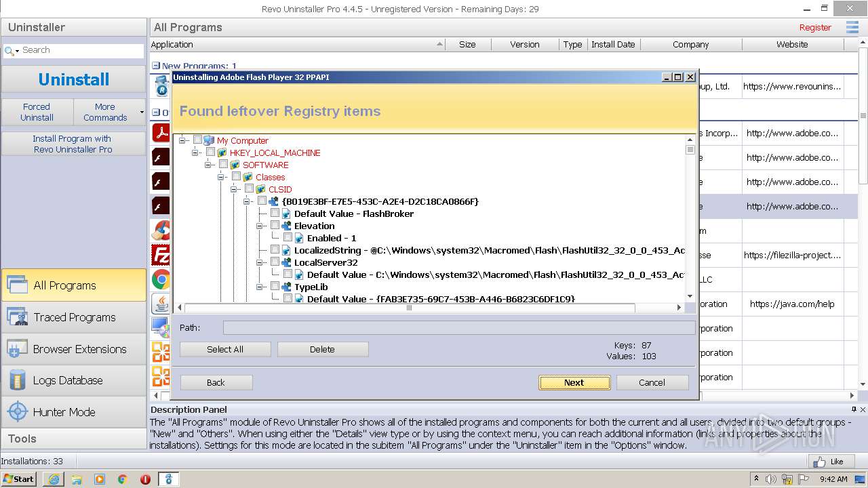Collapse the SOFTWARE tree node

pyautogui.click(x=208, y=165)
